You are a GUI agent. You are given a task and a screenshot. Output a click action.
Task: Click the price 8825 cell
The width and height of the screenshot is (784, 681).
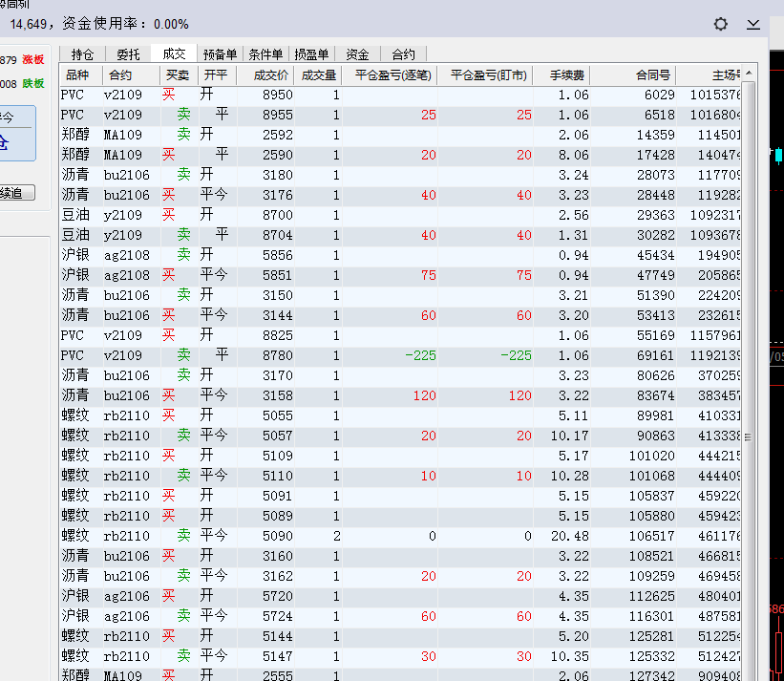point(278,335)
